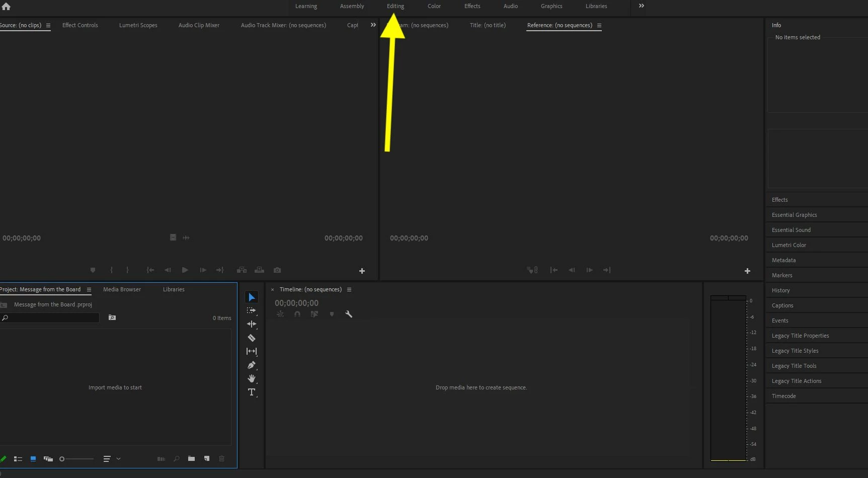
Task: Click Automate to Sequence icon
Action: pyautogui.click(x=161, y=459)
